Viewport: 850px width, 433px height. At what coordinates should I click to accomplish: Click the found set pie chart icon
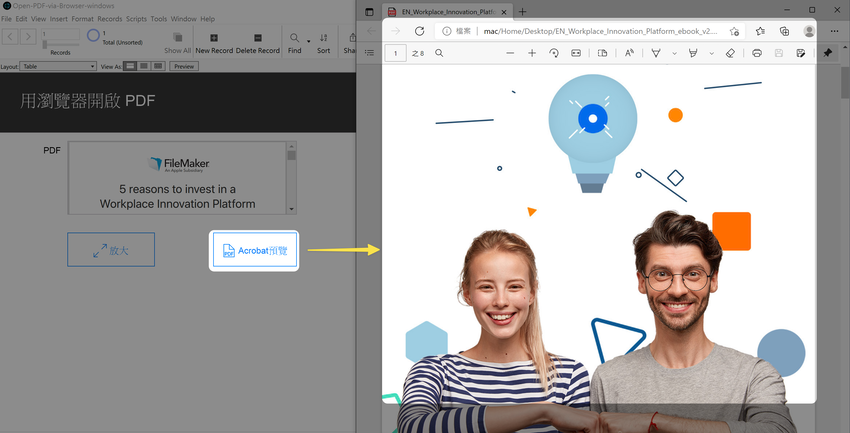(93, 36)
